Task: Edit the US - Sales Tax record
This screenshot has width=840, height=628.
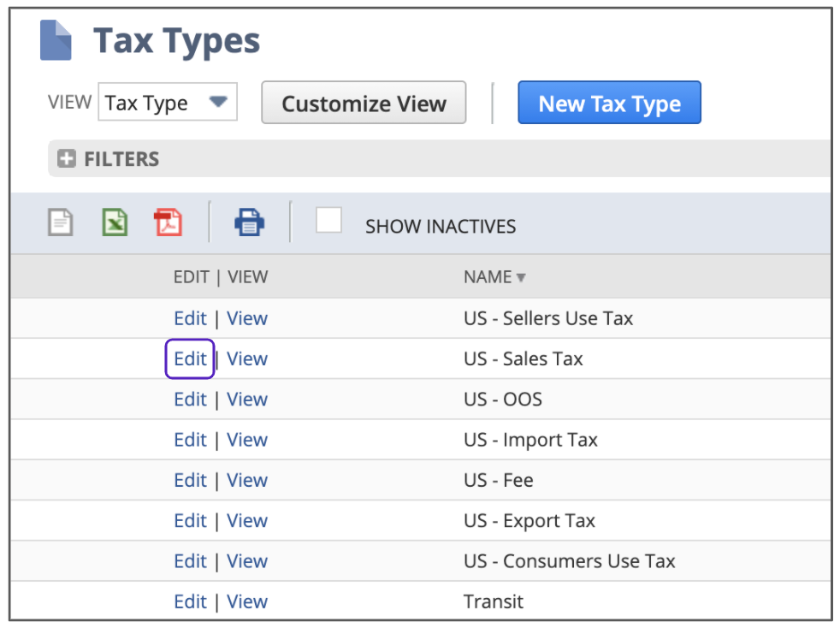Action: (190, 358)
